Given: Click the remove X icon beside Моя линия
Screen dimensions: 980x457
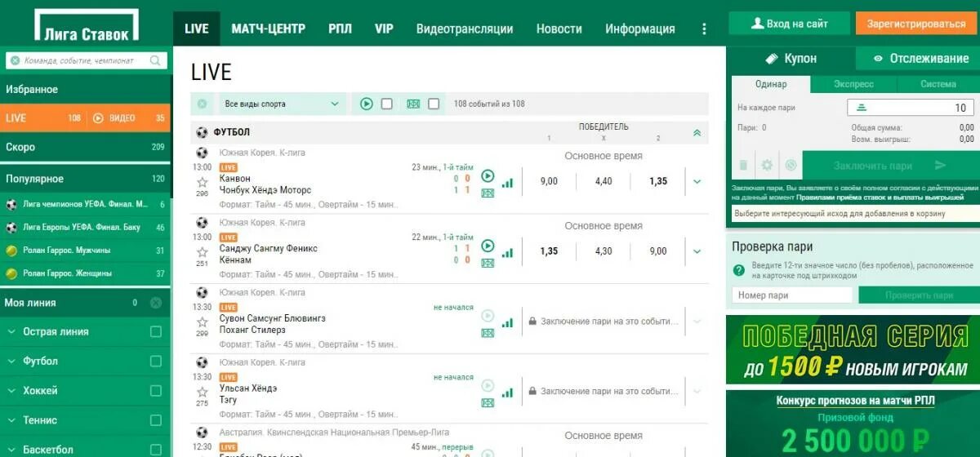Looking at the screenshot, I should (156, 303).
